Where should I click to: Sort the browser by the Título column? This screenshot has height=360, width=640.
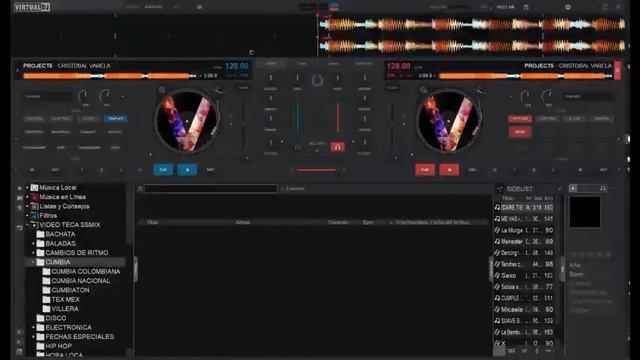tap(153, 222)
